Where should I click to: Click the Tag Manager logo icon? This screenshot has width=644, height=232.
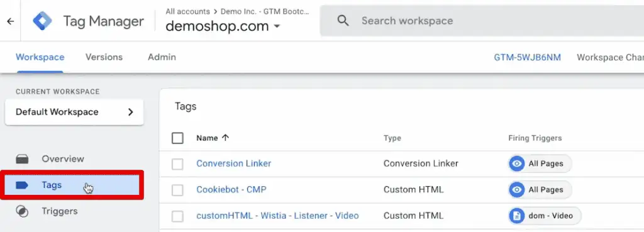tap(42, 21)
